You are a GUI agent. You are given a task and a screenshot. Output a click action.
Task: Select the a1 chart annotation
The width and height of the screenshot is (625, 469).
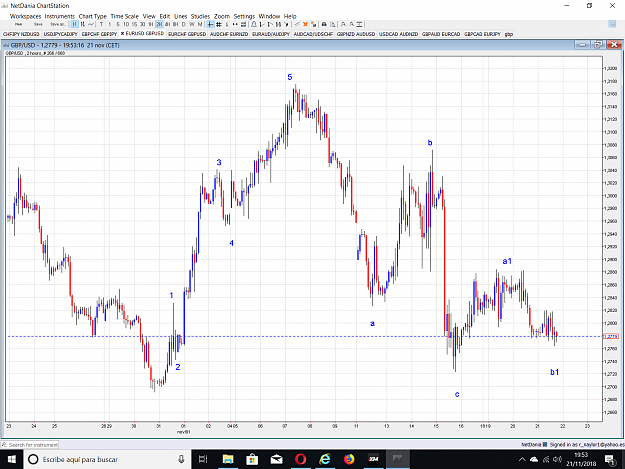(x=507, y=261)
